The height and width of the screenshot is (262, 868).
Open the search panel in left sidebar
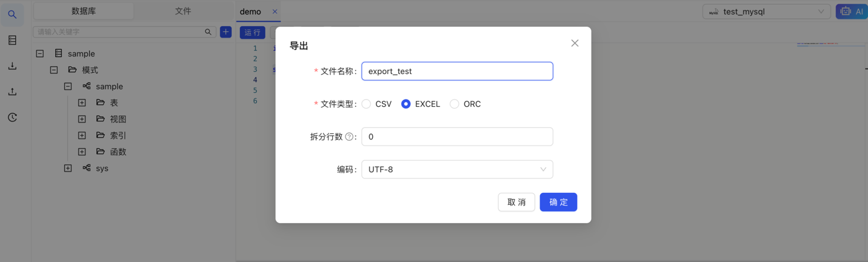12,15
